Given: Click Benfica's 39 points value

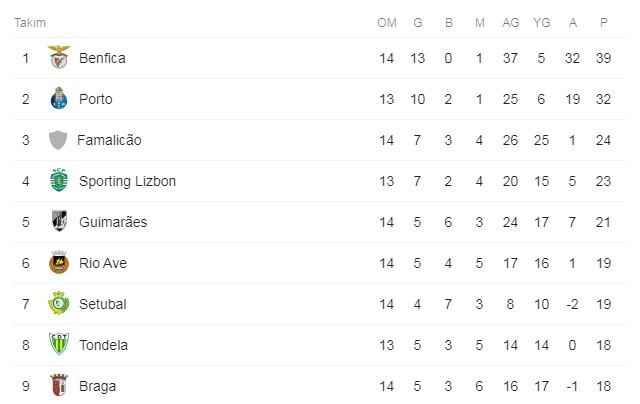Looking at the screenshot, I should click(x=603, y=58).
